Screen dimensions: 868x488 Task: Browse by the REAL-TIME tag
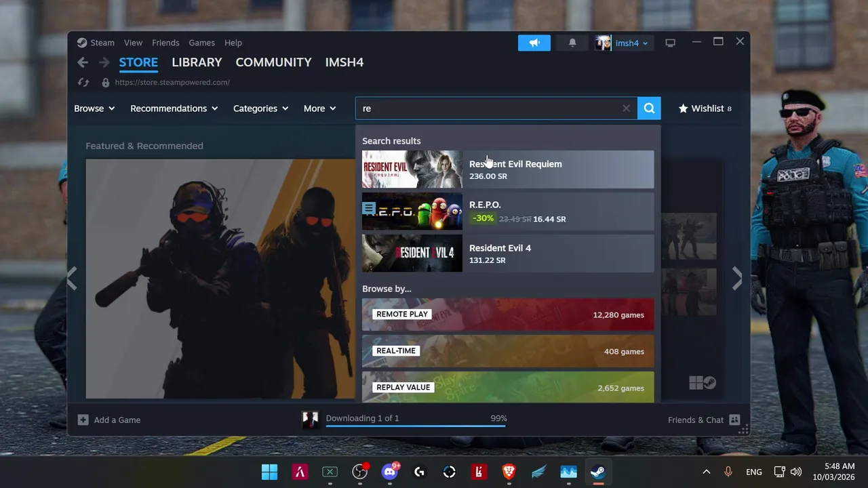click(x=508, y=351)
